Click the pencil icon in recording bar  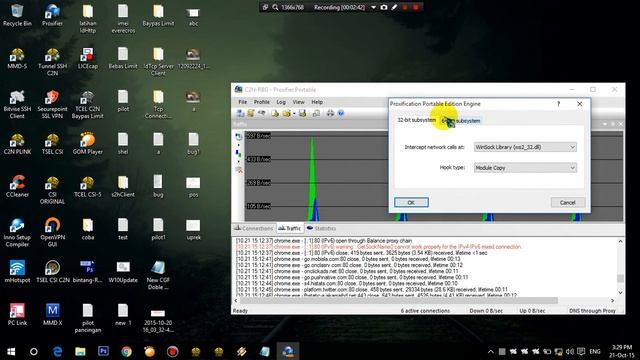394,7
